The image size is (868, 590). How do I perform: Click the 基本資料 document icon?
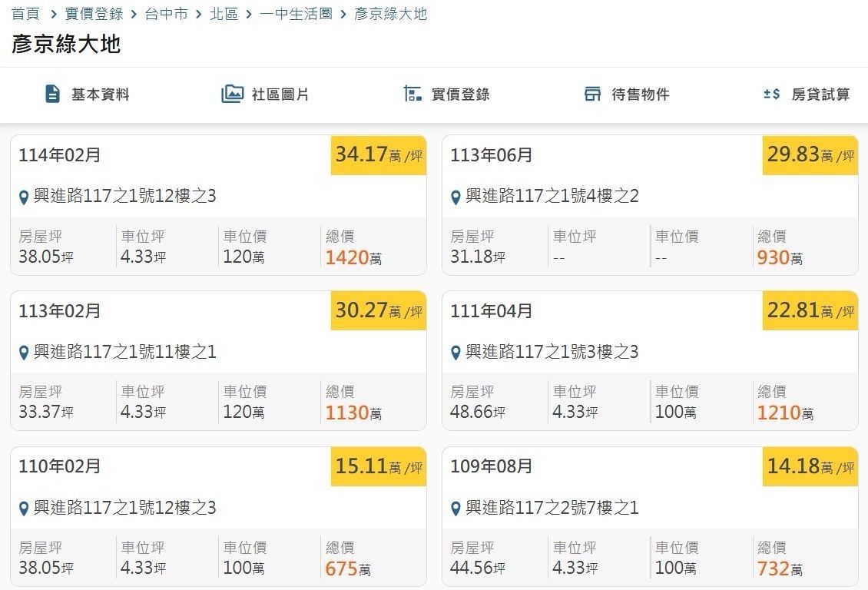click(x=52, y=94)
